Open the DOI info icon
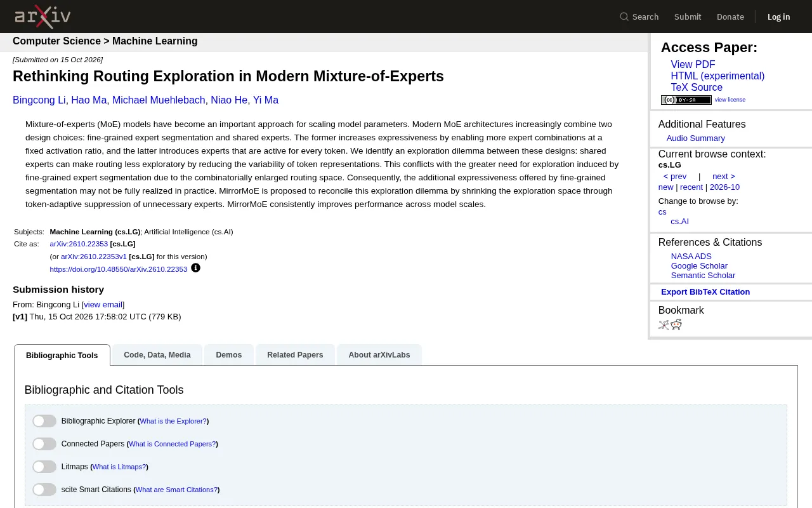The width and height of the screenshot is (812, 508). [x=195, y=268]
